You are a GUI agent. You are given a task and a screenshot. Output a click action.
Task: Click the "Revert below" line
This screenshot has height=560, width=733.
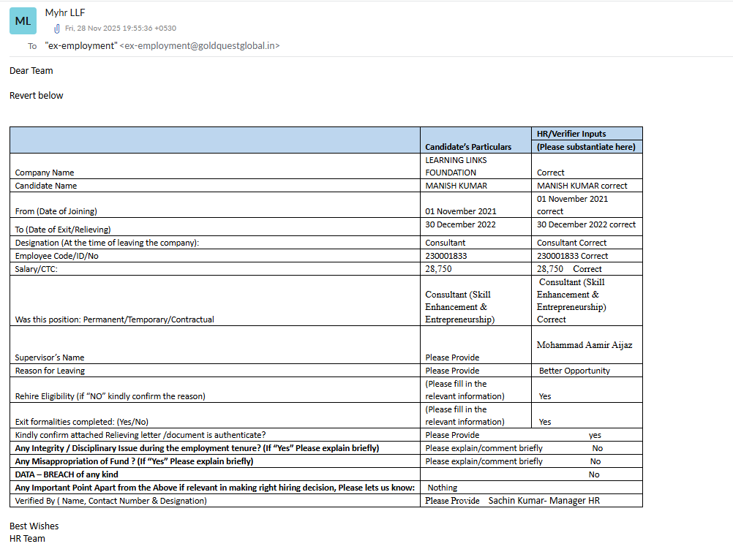tap(37, 96)
